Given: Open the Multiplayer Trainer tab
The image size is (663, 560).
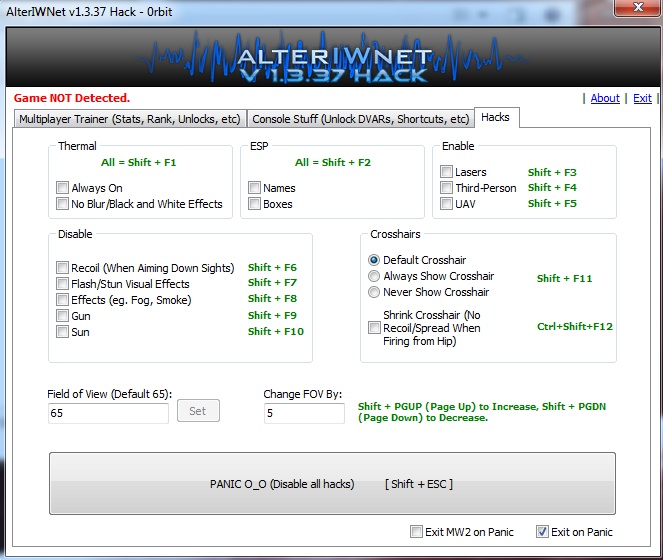Looking at the screenshot, I should 130,119.
